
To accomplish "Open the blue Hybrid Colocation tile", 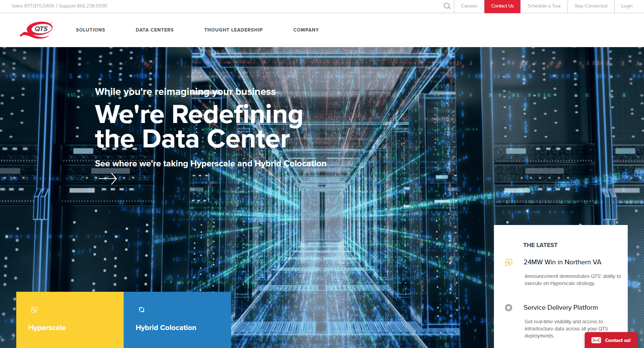I will [x=177, y=320].
